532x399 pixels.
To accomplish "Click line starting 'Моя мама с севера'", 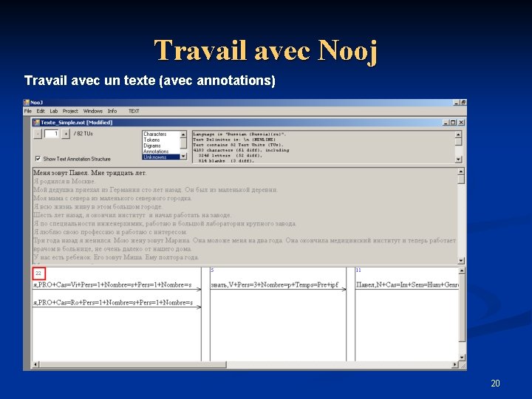I will pyautogui.click(x=112, y=198).
